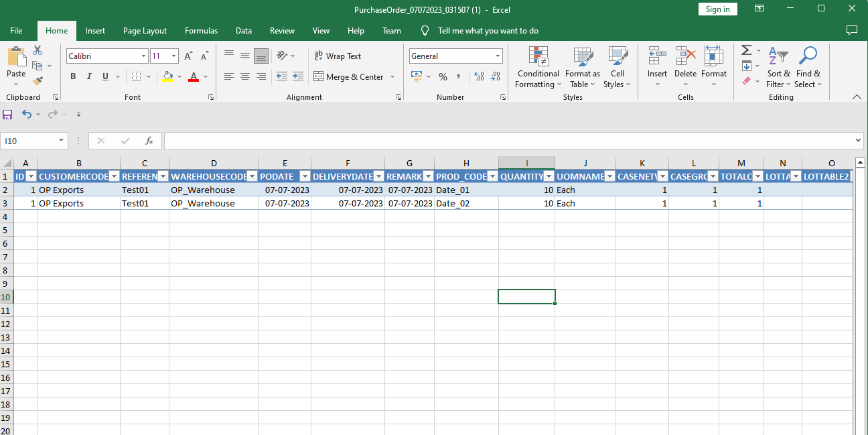Screen dimensions: 868x435
Task: Click the Name Box showing I10
Action: (29, 141)
